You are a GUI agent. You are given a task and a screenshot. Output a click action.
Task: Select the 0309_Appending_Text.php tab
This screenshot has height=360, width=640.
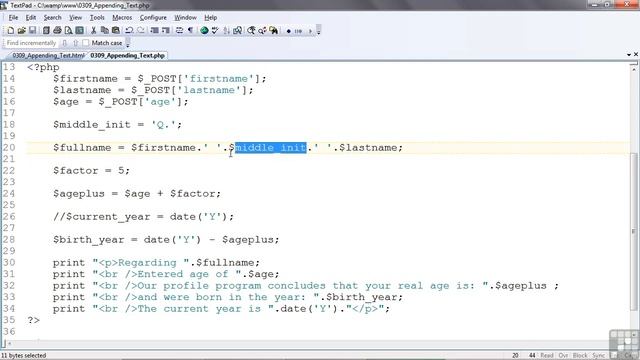click(x=127, y=56)
